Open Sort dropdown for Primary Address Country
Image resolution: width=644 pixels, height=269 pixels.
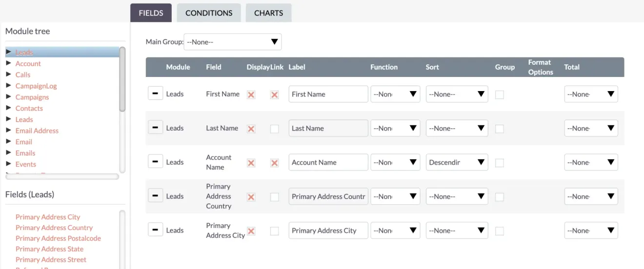457,196
